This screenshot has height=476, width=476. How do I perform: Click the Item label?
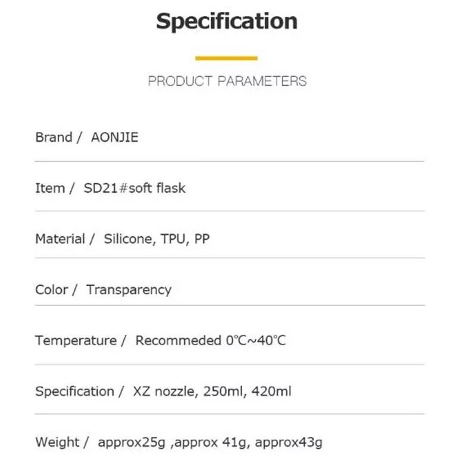(50, 188)
